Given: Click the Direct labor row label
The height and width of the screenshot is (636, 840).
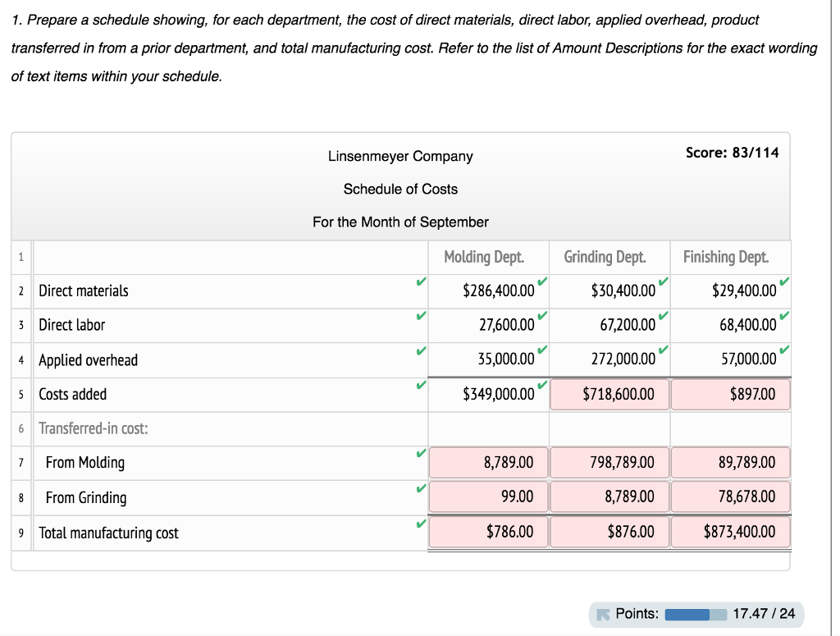Looking at the screenshot, I should 72,325.
